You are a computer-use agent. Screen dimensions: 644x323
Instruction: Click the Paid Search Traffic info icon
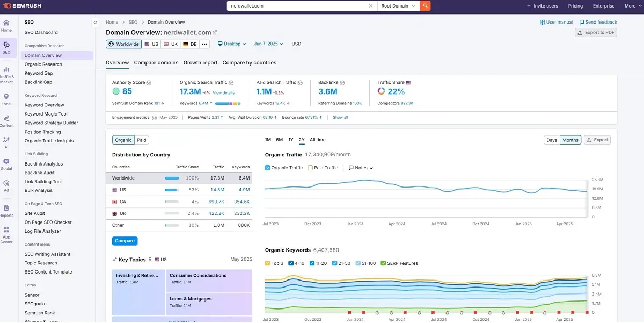300,83
